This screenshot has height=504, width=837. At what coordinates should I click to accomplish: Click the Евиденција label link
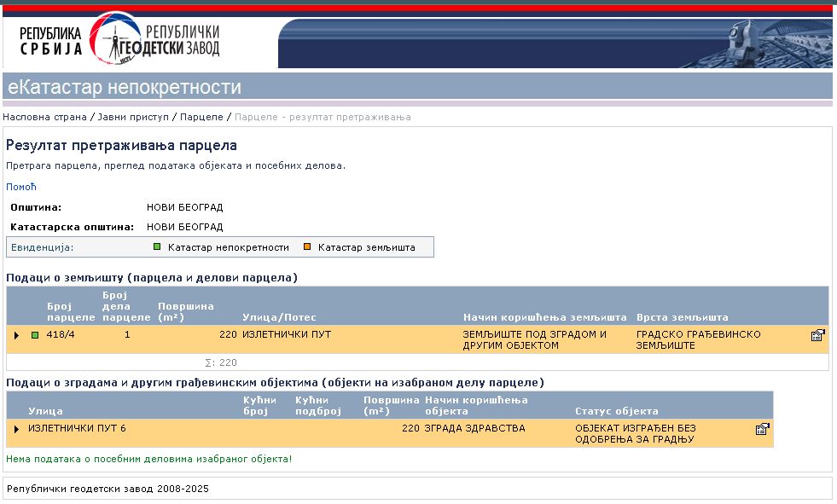click(43, 247)
